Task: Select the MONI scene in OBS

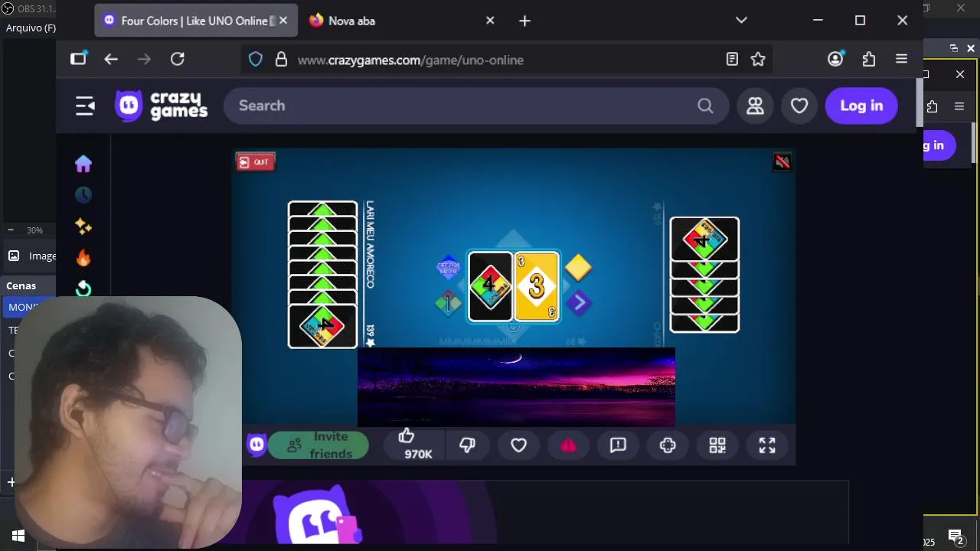Action: [28, 307]
